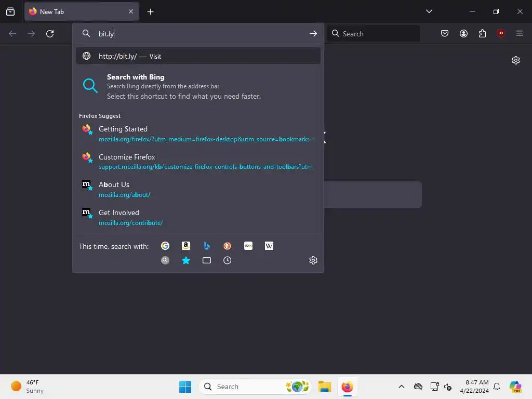This screenshot has height=399, width=532.
Task: Search with Wikipedia one-off icon
Action: coord(269,246)
